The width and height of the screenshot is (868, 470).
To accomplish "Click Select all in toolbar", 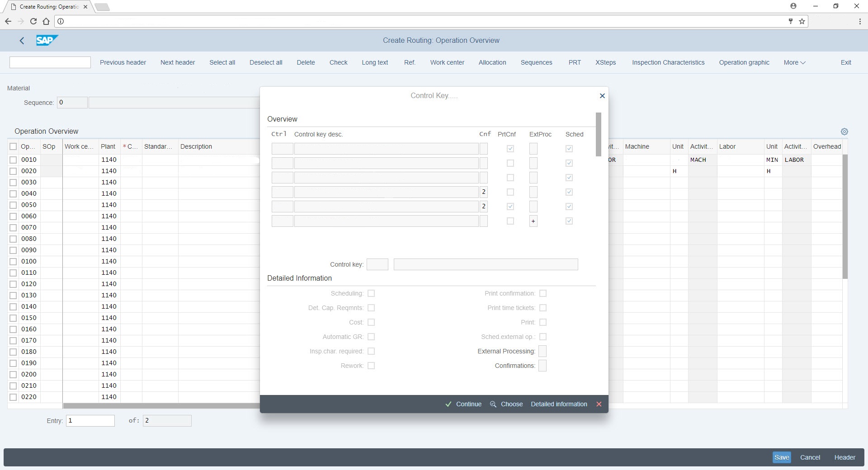I will tap(222, 62).
